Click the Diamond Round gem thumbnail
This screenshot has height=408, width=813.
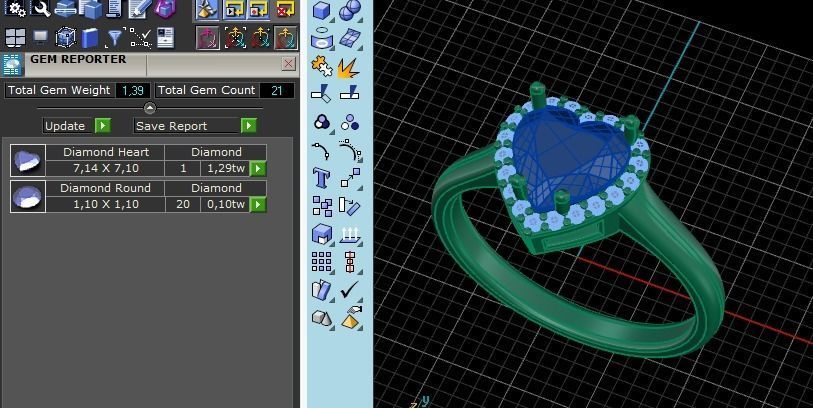coord(28,196)
